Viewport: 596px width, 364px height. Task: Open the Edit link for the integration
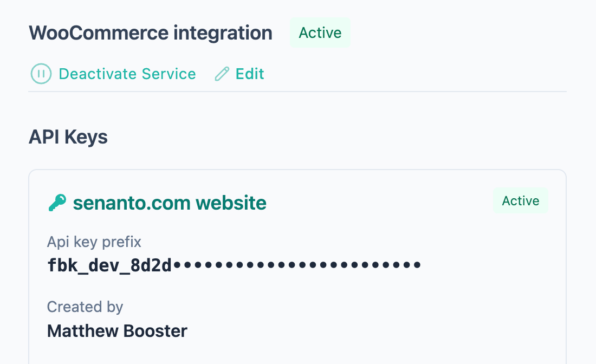(x=250, y=74)
